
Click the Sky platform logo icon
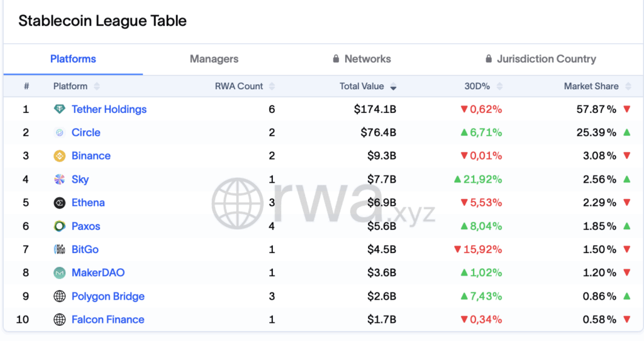[x=60, y=180]
